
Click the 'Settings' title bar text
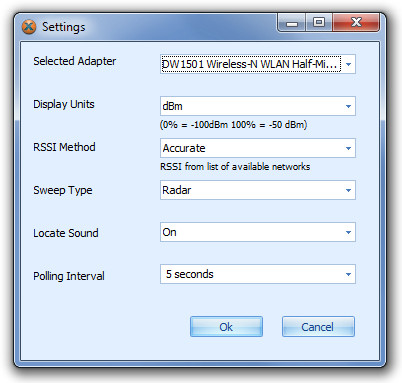(x=64, y=27)
